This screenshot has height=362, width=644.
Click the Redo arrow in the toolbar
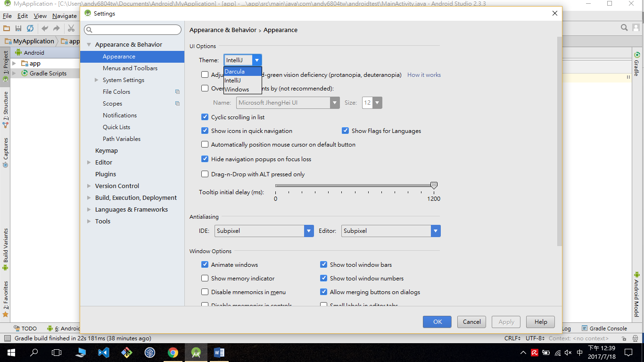57,28
